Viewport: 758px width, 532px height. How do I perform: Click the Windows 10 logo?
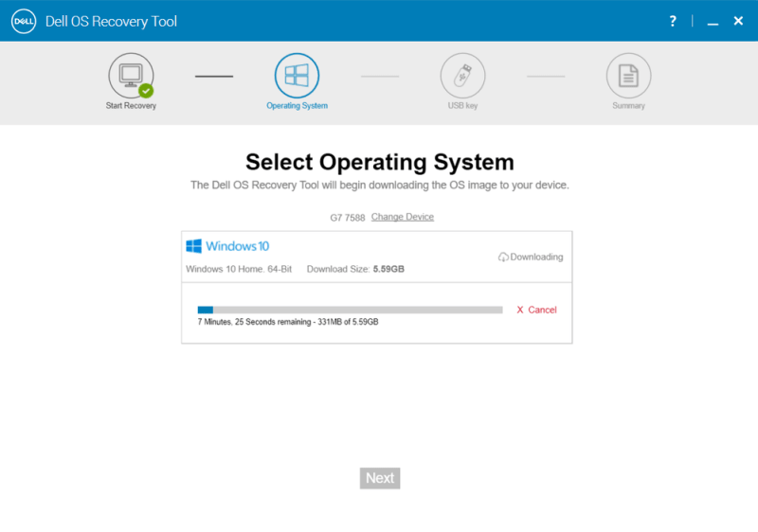pyautogui.click(x=227, y=246)
